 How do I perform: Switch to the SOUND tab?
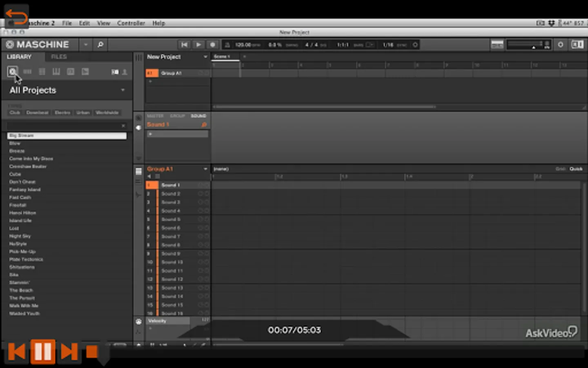[x=198, y=116]
